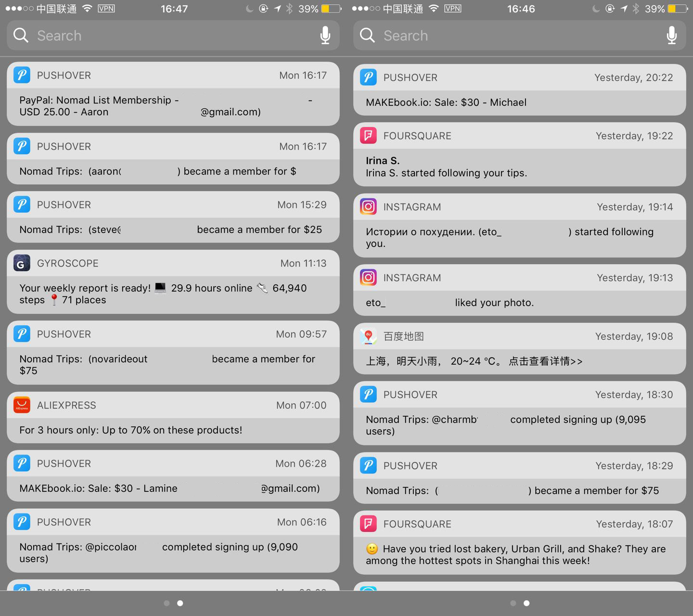Tap the Yesterday, 20:22 timestamp
This screenshot has height=616, width=693.
click(634, 77)
